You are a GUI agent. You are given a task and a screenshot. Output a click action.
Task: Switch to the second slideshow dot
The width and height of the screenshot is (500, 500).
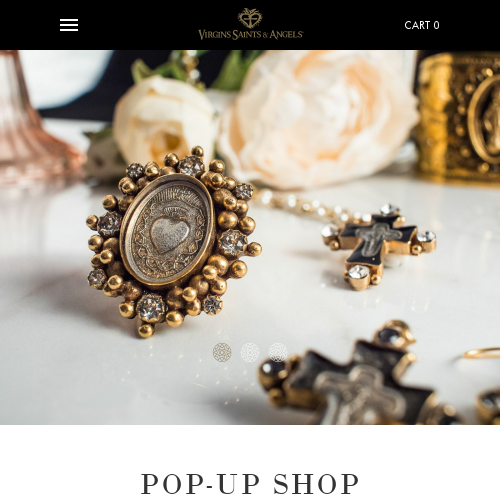(250, 352)
